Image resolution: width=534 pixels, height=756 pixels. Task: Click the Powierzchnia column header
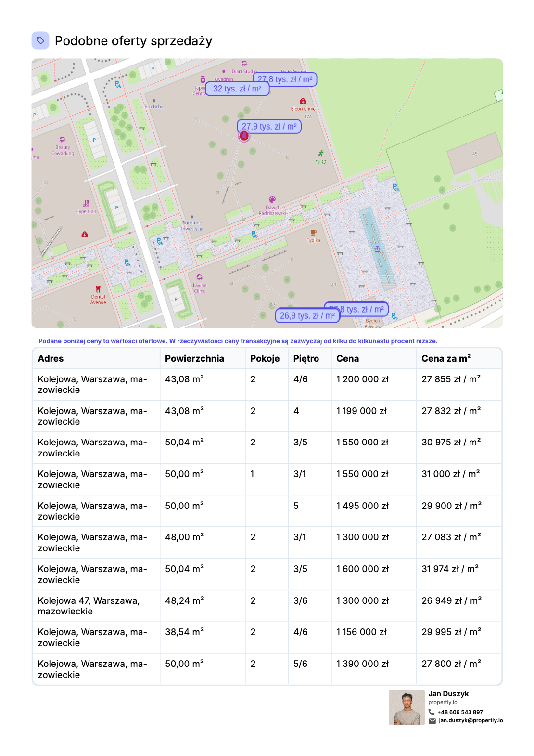(194, 358)
